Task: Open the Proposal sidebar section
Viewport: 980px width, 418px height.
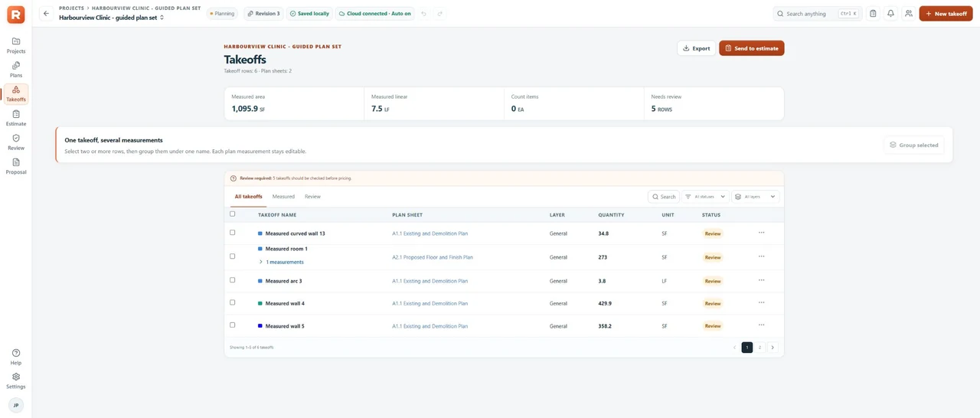Action: tap(16, 166)
